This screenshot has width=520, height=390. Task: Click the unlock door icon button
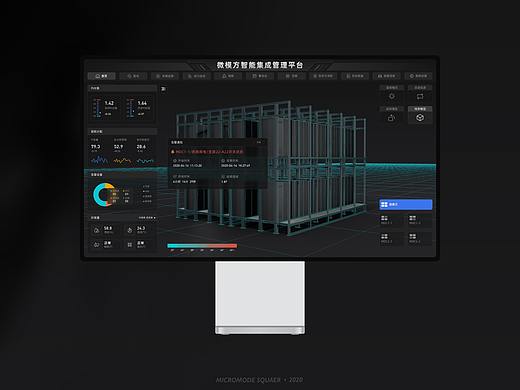(x=392, y=118)
